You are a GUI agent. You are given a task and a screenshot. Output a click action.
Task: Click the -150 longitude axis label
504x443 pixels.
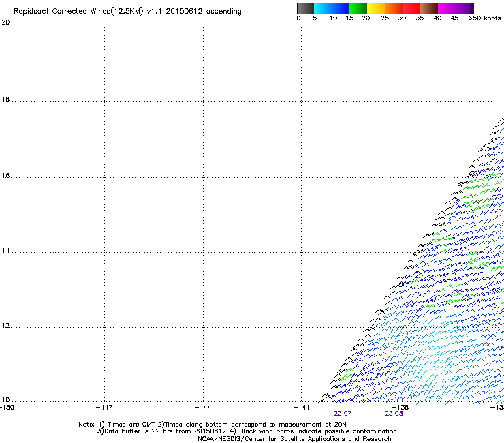(7, 408)
